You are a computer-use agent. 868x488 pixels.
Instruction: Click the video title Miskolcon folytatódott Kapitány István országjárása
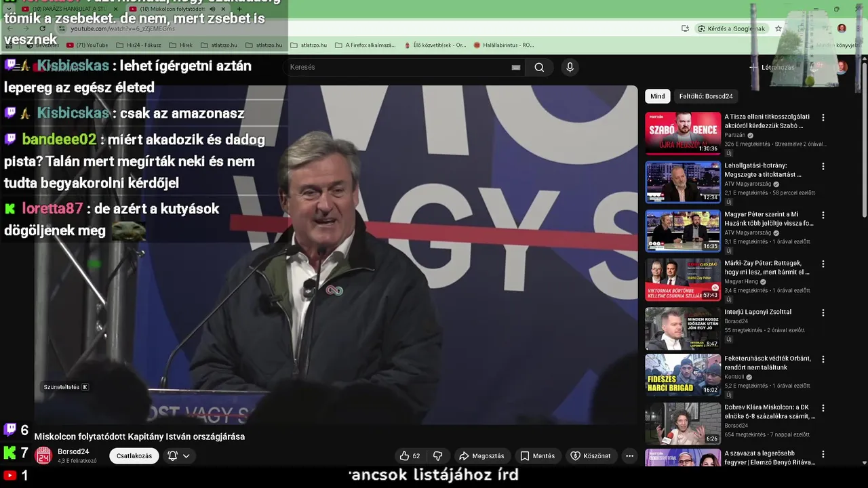140,436
